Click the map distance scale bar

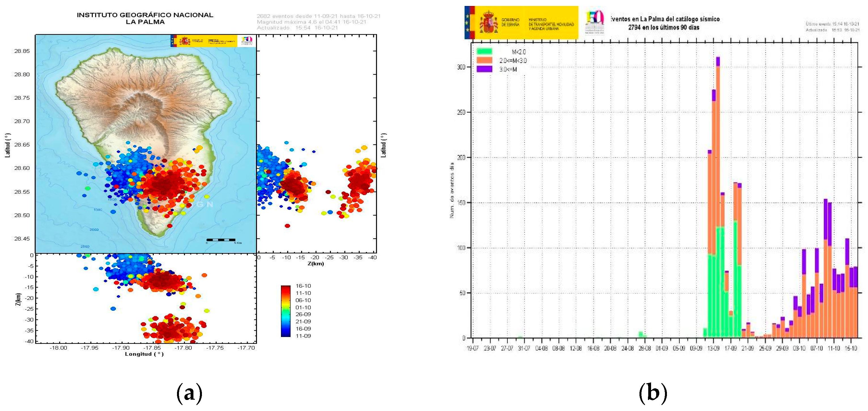pyautogui.click(x=221, y=240)
